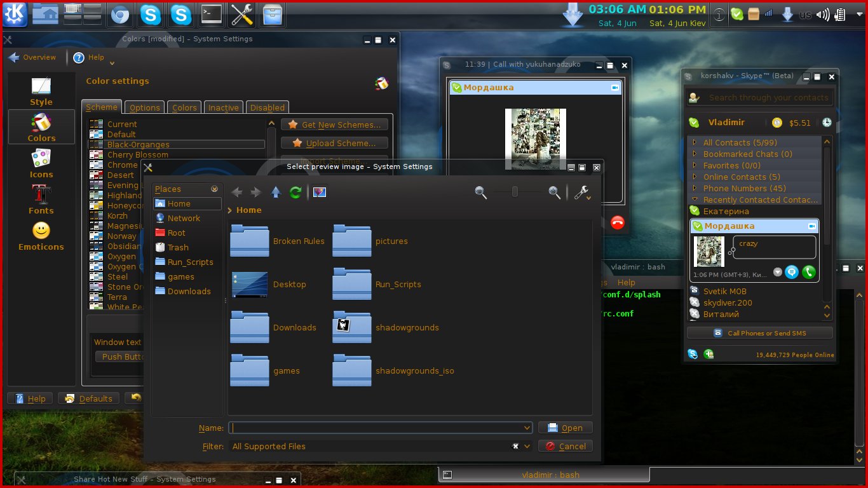Image resolution: width=868 pixels, height=488 pixels.
Task: Click the Skype search contacts field
Action: coord(759,97)
